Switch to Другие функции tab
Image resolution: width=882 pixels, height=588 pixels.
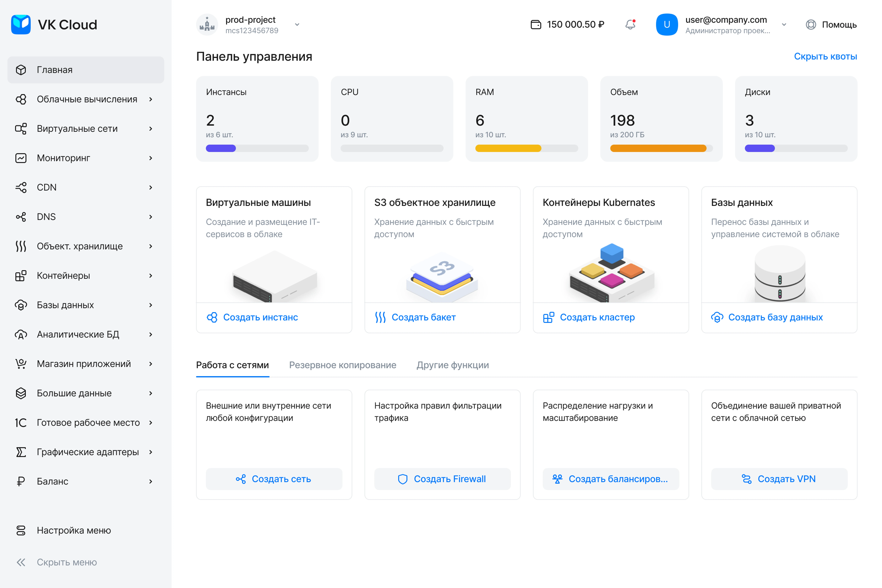click(453, 365)
